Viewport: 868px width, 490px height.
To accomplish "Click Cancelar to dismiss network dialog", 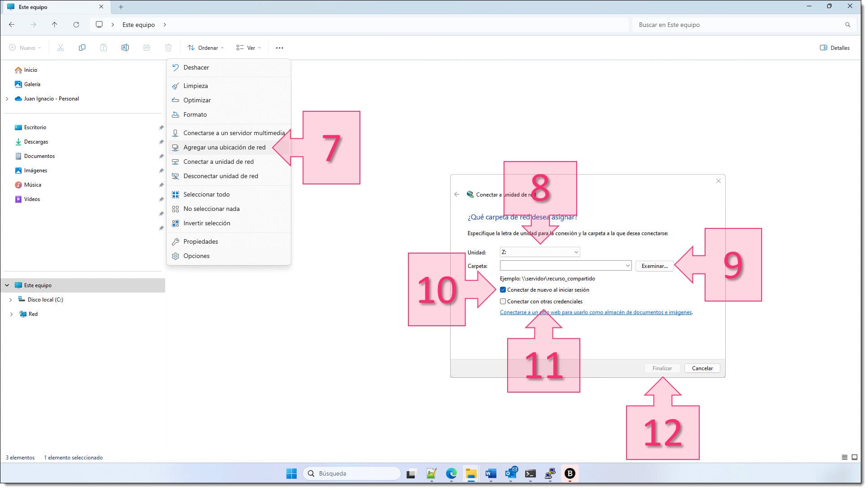I will [x=701, y=368].
